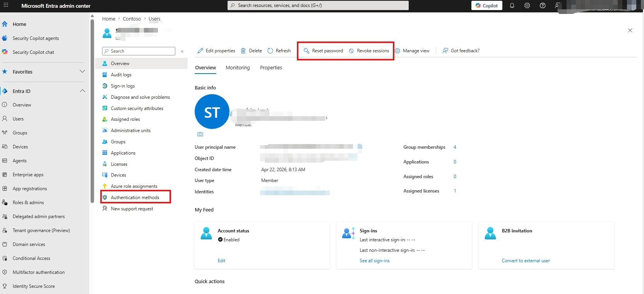644x294 pixels.
Task: Select the Overview tab
Action: click(206, 68)
